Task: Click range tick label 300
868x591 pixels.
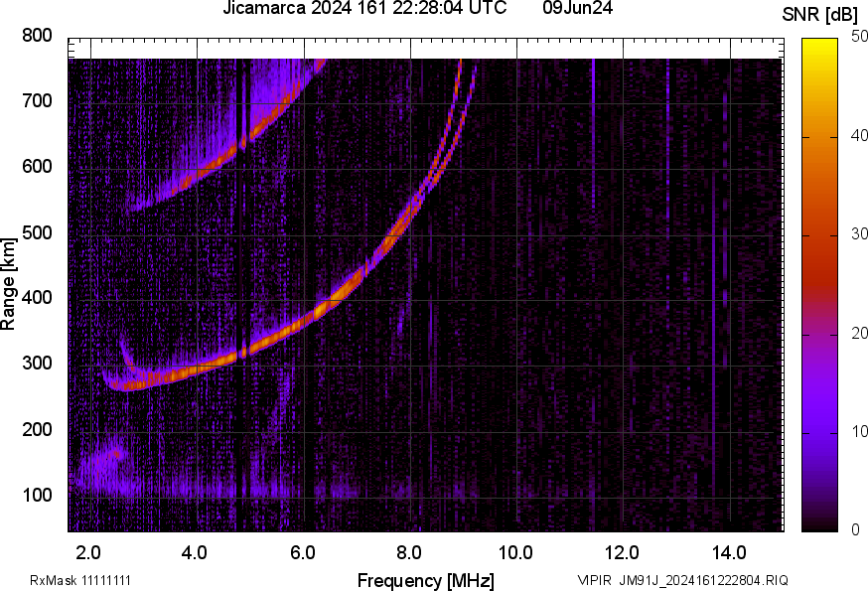Action: (37, 364)
